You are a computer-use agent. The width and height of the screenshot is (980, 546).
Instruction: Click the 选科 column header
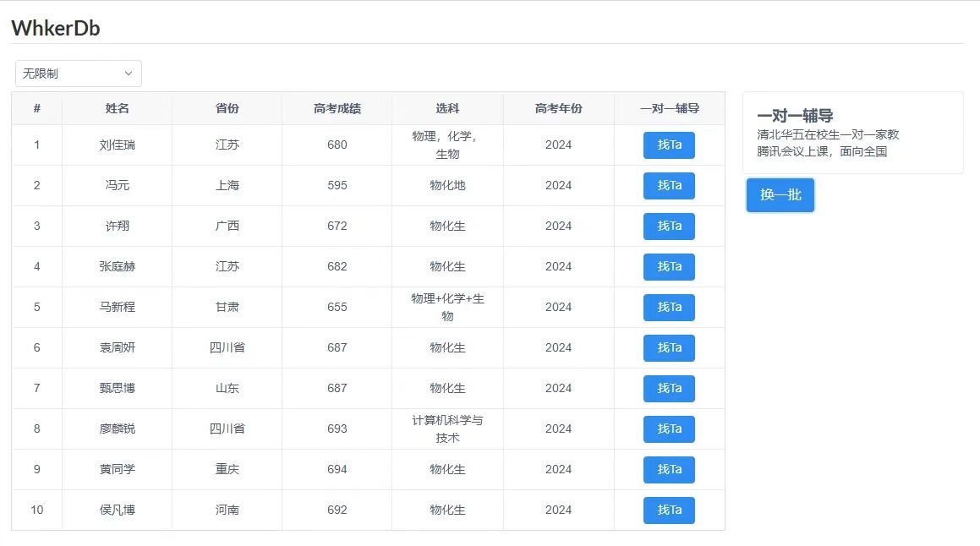point(447,108)
